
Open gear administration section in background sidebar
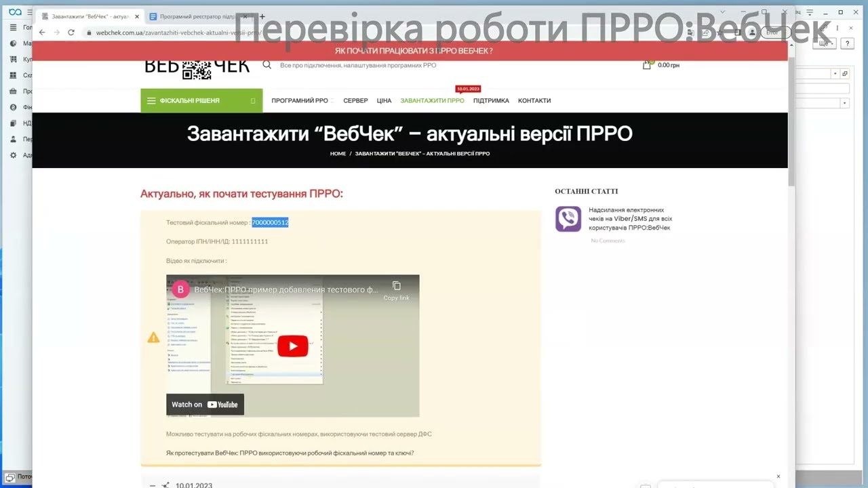point(20,155)
